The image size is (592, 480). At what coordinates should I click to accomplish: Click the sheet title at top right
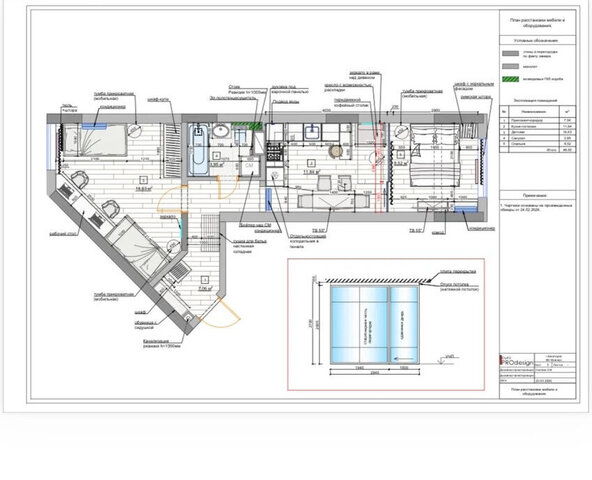[x=537, y=23]
